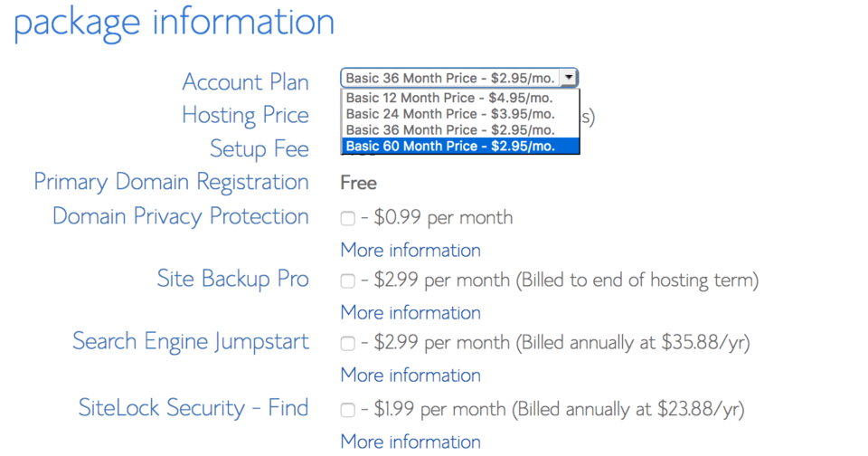
Task: View More information under Search Engine Jumpstart
Action: click(x=410, y=375)
